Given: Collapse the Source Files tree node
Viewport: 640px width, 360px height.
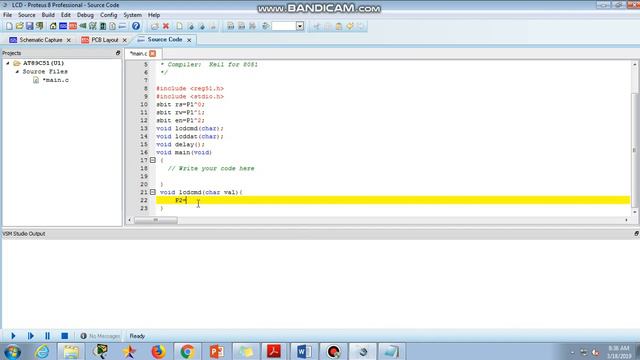Looking at the screenshot, I should [x=17, y=71].
